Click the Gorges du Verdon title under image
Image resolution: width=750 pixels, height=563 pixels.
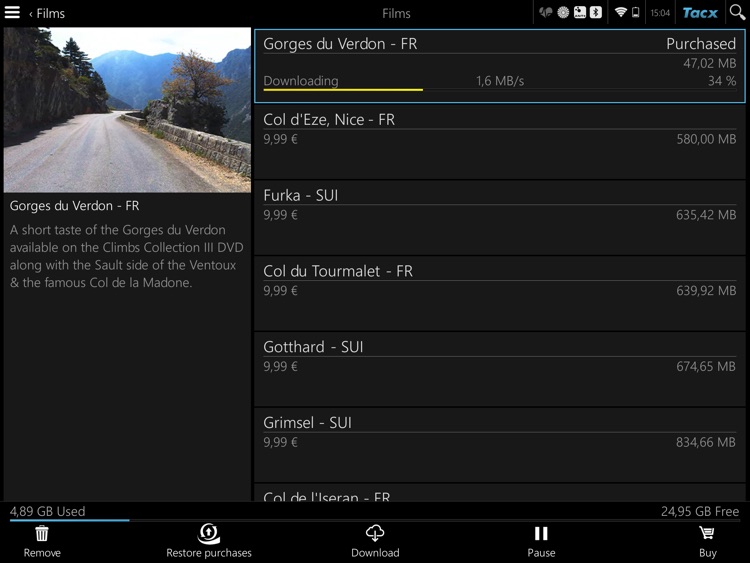(x=74, y=206)
